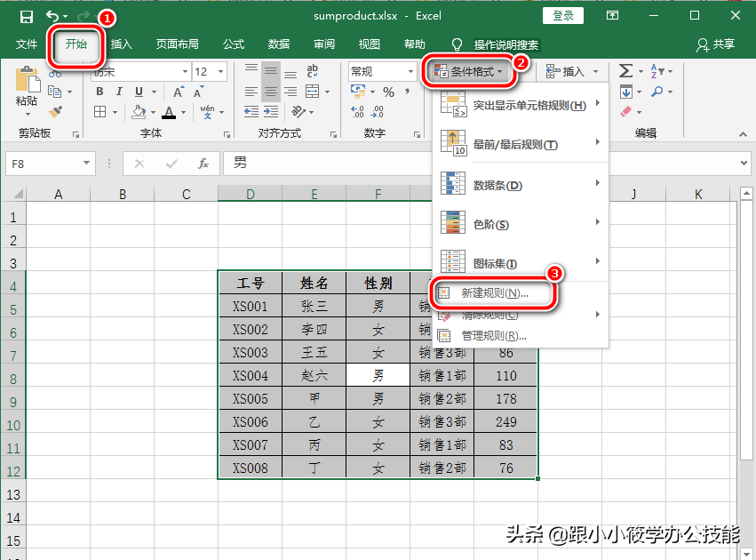This screenshot has height=560, width=756.
Task: Click the Ribbon Display Options button
Action: (x=612, y=15)
